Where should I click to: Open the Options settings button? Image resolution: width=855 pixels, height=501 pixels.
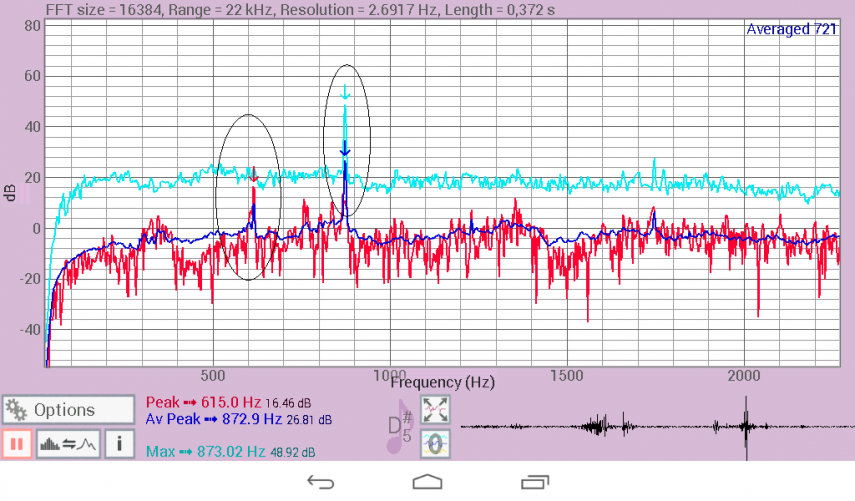point(68,410)
